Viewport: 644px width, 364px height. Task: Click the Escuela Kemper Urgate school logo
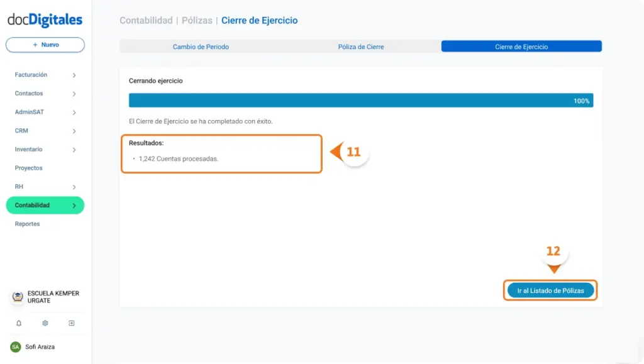tap(18, 297)
